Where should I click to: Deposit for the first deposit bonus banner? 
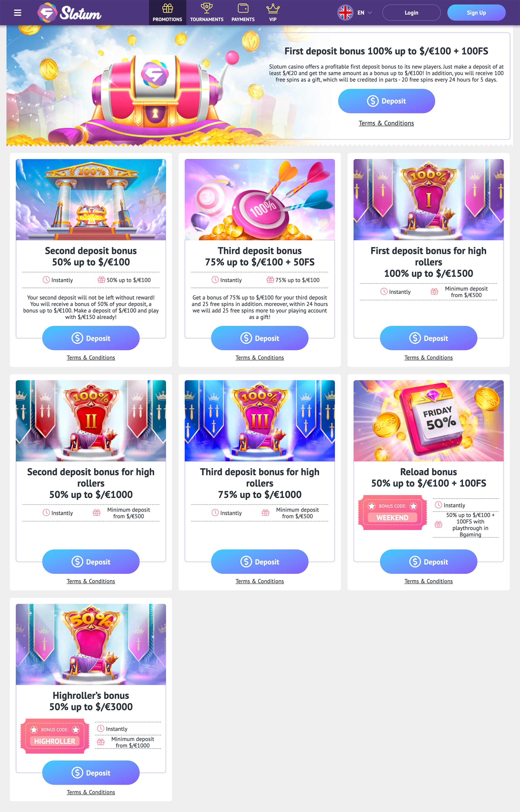click(386, 101)
